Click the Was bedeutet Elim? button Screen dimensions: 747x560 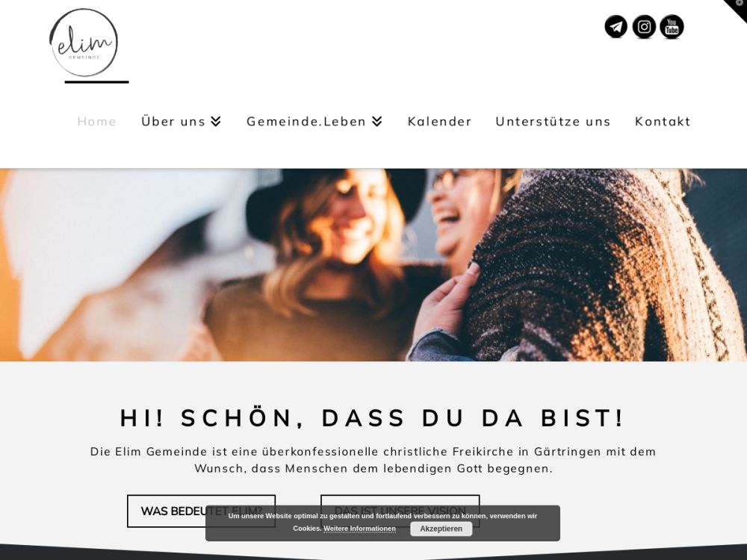click(x=167, y=511)
